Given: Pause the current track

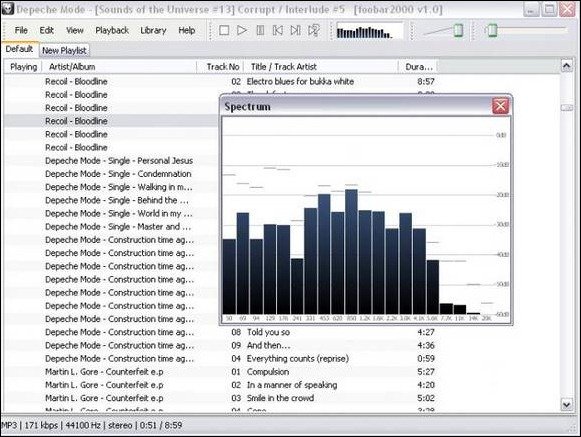Looking at the screenshot, I should 260,30.
